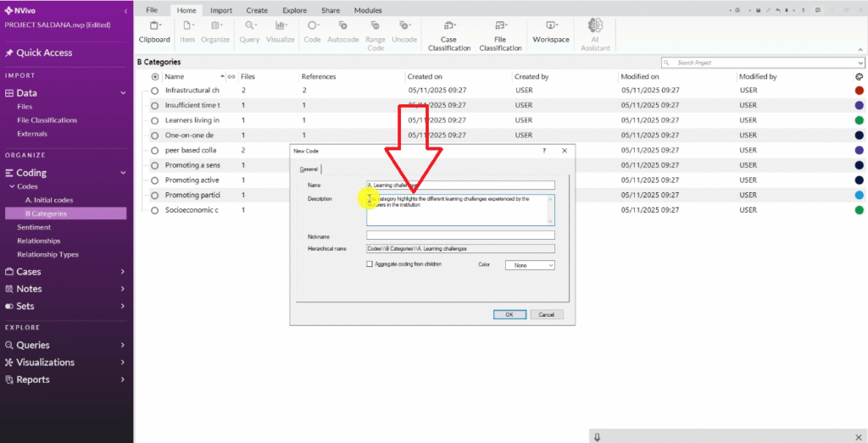The height and width of the screenshot is (443, 868).
Task: Open the Import ribbon tab
Action: point(221,10)
